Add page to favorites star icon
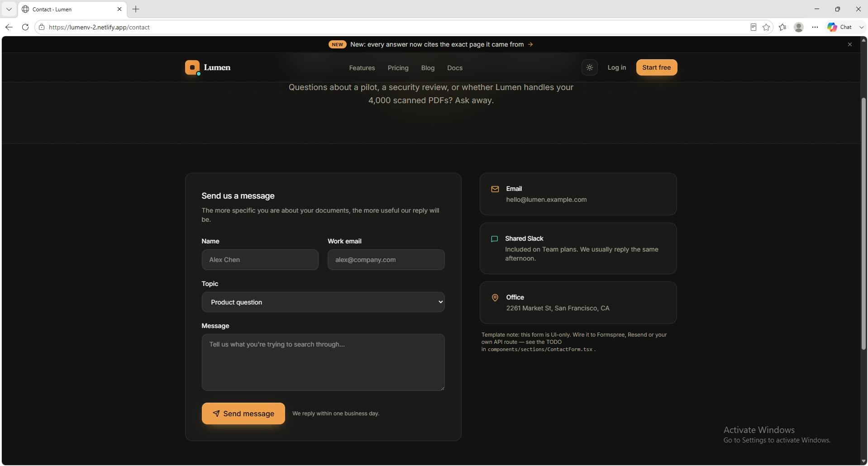 click(x=766, y=27)
